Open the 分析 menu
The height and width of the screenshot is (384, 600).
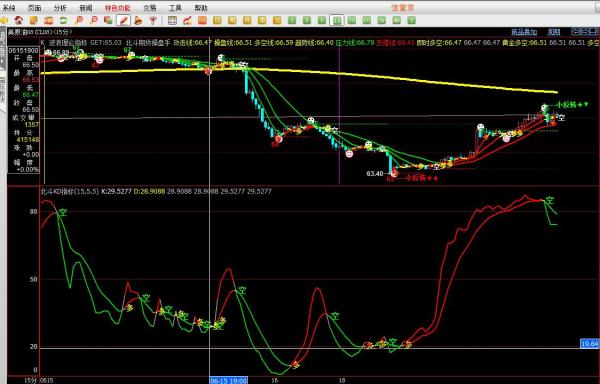[x=60, y=8]
